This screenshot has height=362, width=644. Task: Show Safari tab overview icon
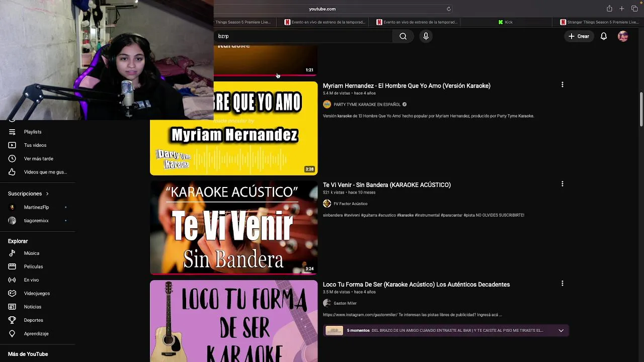pos(634,9)
